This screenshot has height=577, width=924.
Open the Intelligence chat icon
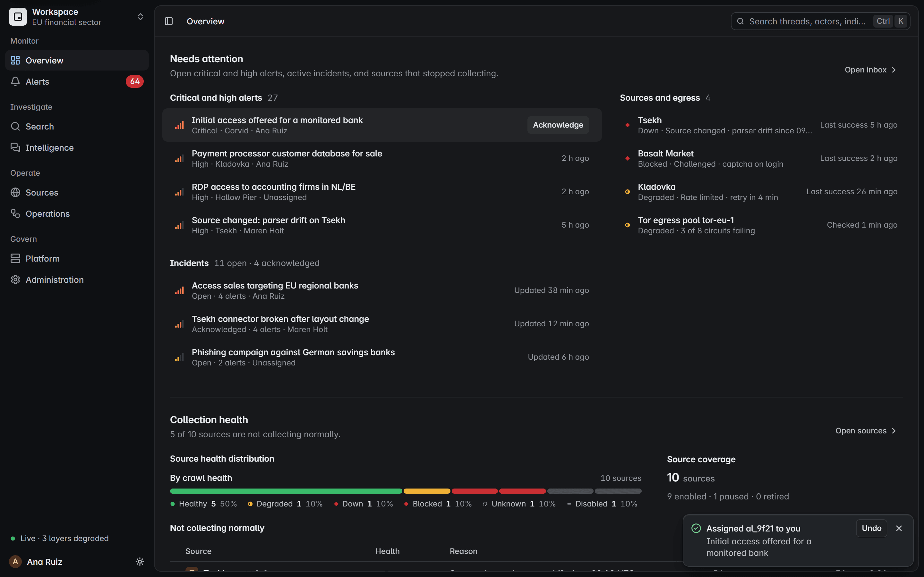[15, 147]
